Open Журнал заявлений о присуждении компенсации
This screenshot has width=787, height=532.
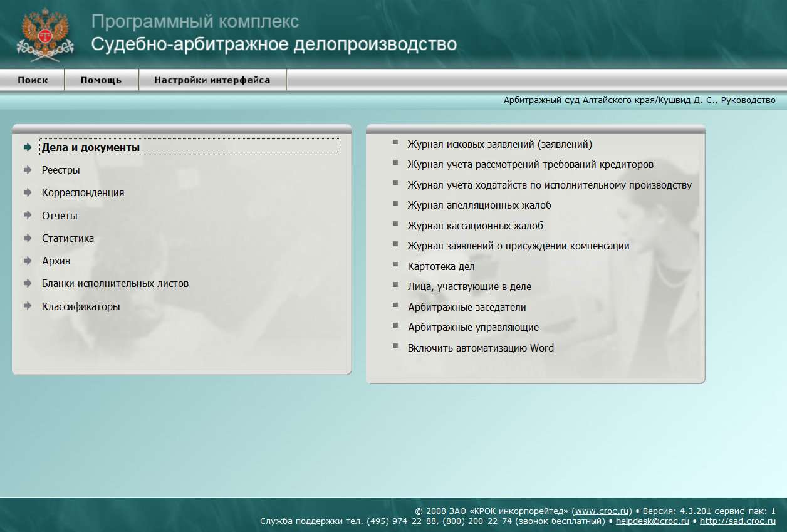518,246
